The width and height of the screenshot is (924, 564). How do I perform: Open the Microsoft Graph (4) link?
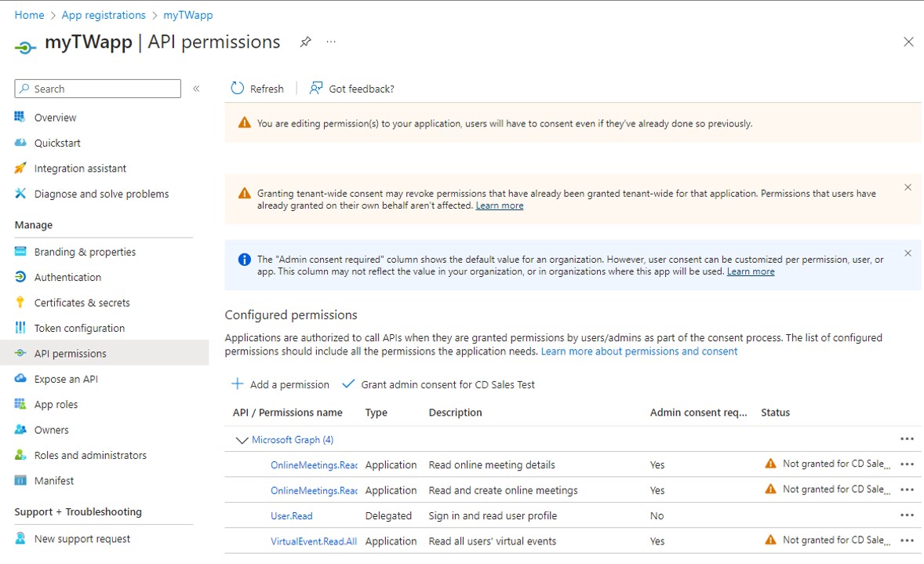[293, 439]
